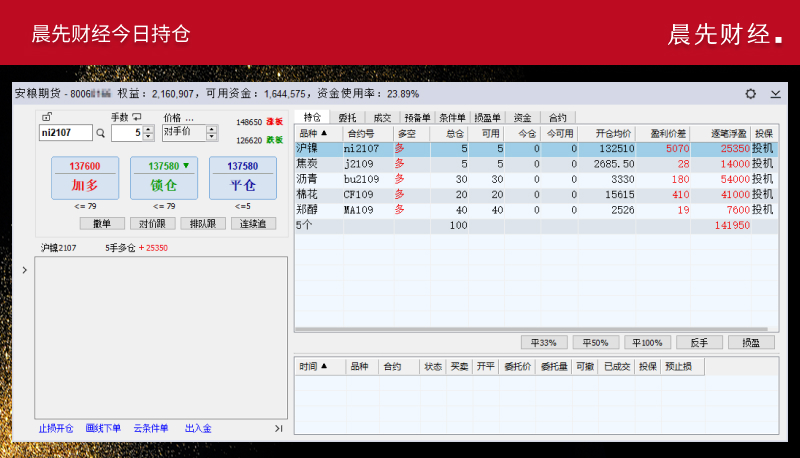Open settings via the gear icon
The image size is (800, 458).
pyautogui.click(x=751, y=93)
